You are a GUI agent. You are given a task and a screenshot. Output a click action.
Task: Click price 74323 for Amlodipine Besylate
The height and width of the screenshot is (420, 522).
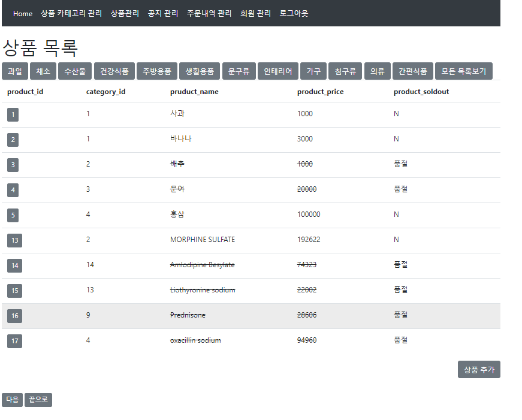point(307,265)
